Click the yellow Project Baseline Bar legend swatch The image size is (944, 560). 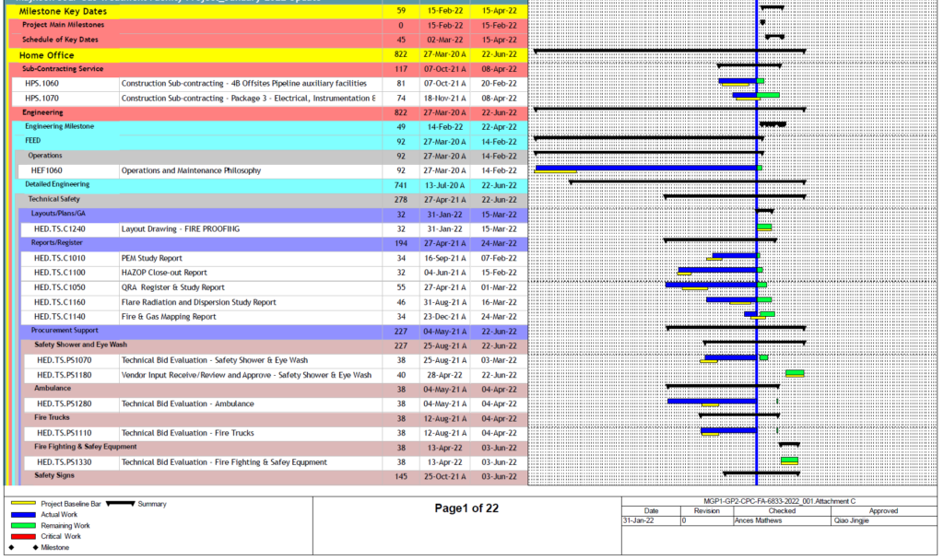(x=25, y=505)
